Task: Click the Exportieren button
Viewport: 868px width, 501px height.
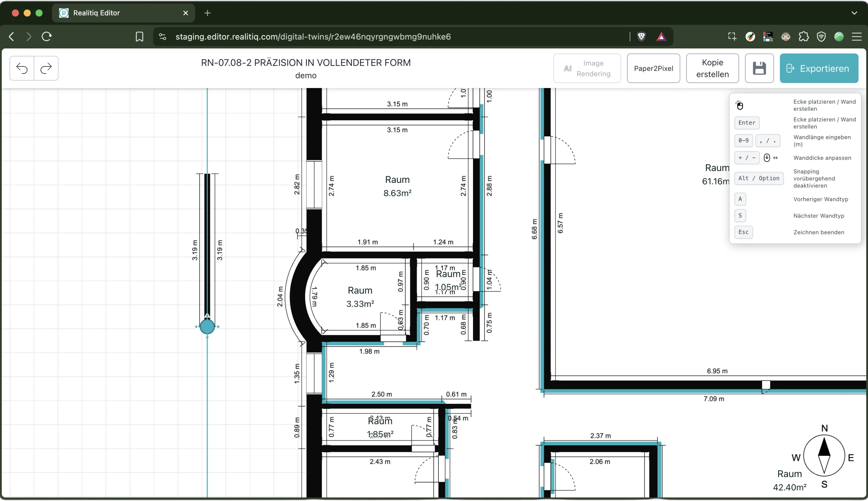Action: point(819,68)
